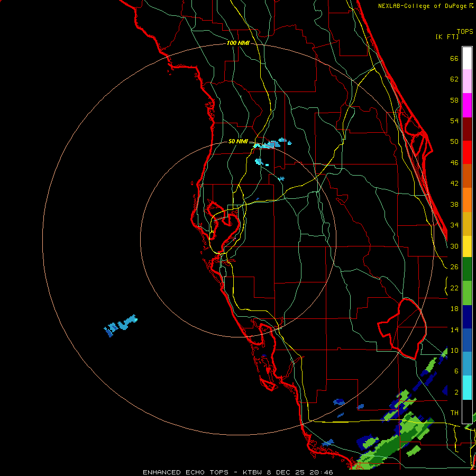The image size is (476, 476).
Task: Pick the cyan legend swatch
Action: 467,388
